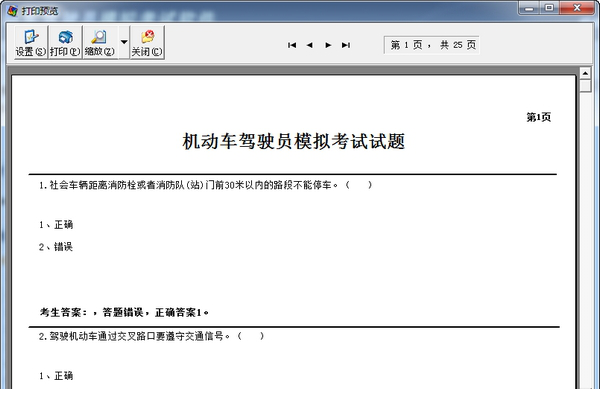Image resolution: width=600 pixels, height=404 pixels.
Task: Go to the previous page
Action: (310, 45)
